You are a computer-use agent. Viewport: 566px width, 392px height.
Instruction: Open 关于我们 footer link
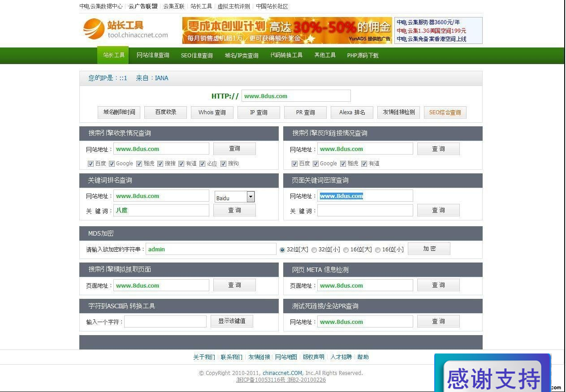click(204, 357)
